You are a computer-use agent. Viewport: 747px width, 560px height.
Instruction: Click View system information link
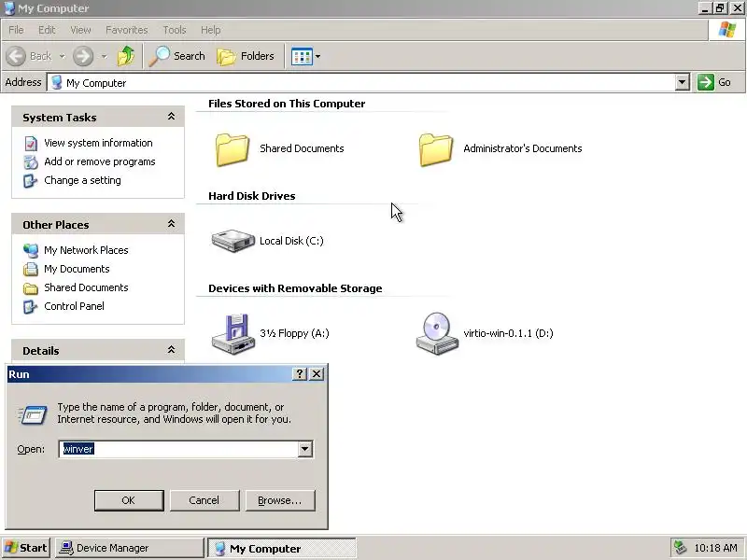[x=98, y=143]
